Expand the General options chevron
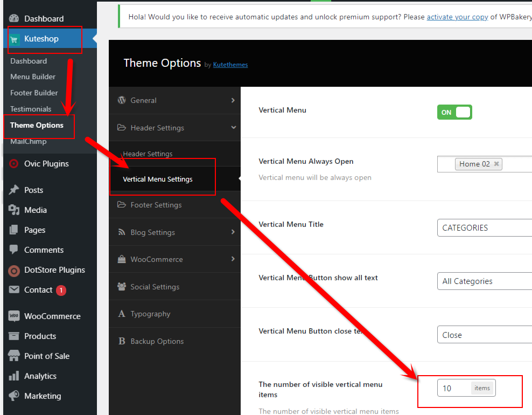The width and height of the screenshot is (532, 415). pos(233,100)
